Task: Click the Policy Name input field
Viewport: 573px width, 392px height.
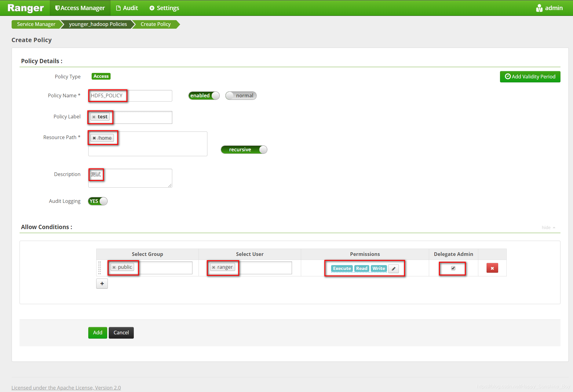Action: pyautogui.click(x=130, y=95)
